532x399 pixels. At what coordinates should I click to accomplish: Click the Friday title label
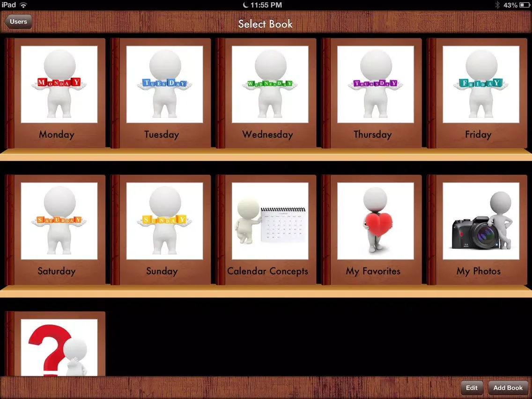[x=479, y=135]
